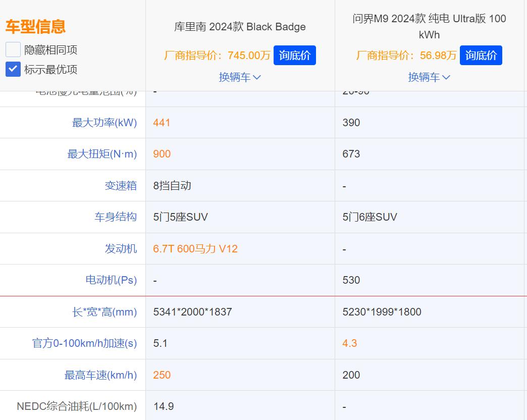Select the 5.1 acceleration value
The height and width of the screenshot is (420, 527).
pyautogui.click(x=161, y=343)
